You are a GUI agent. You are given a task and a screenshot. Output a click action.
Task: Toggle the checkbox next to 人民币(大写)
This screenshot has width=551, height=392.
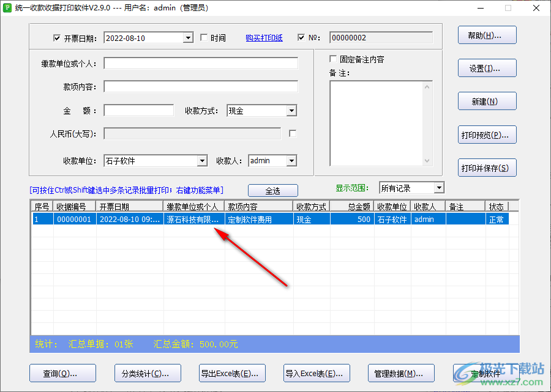click(x=292, y=133)
